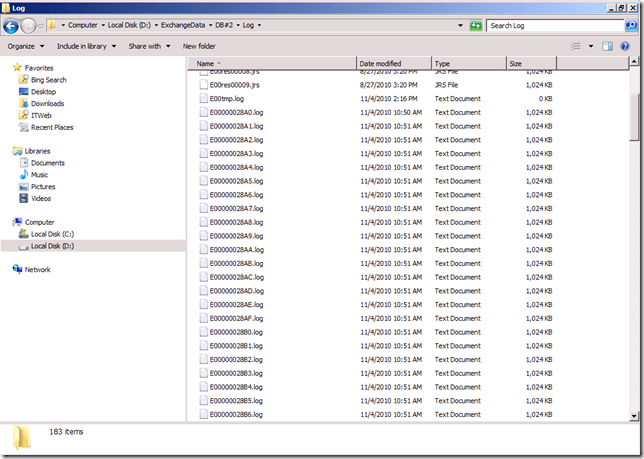Select the file E00000028A5.log
The height and width of the screenshot is (459, 644).
(x=237, y=181)
